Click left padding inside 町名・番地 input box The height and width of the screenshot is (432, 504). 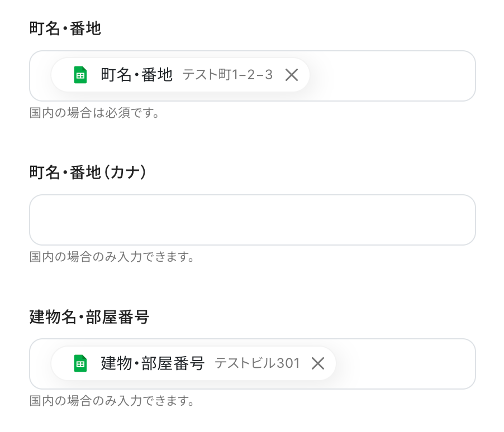(x=40, y=76)
